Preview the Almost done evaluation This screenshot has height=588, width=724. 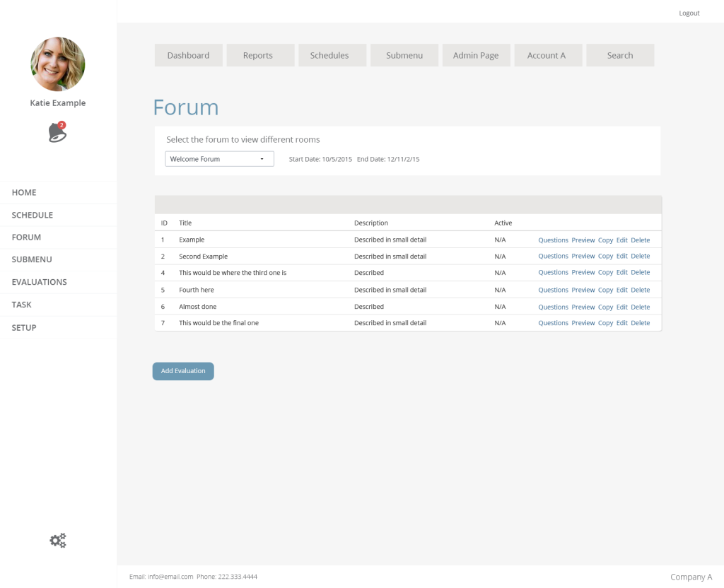(x=583, y=307)
